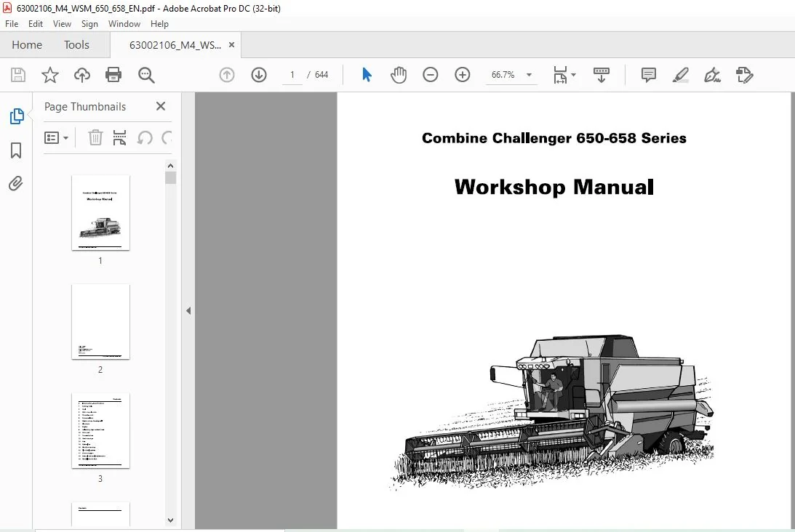
Task: Close the Page Thumbnails panel
Action: point(161,106)
